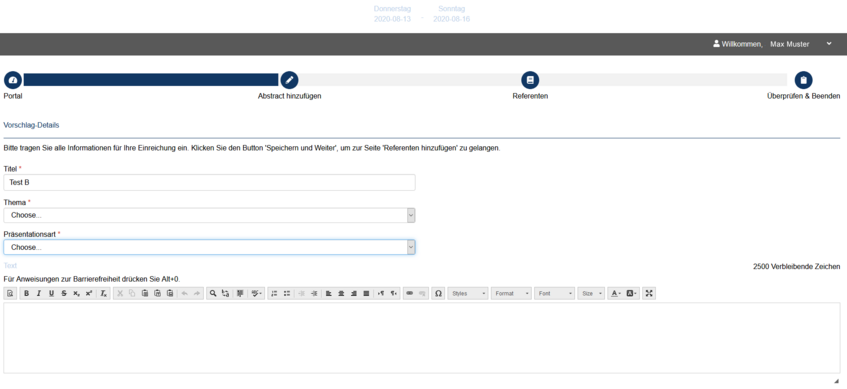The height and width of the screenshot is (389, 847).
Task: Maximize the editor with fullscreen icon
Action: click(649, 293)
